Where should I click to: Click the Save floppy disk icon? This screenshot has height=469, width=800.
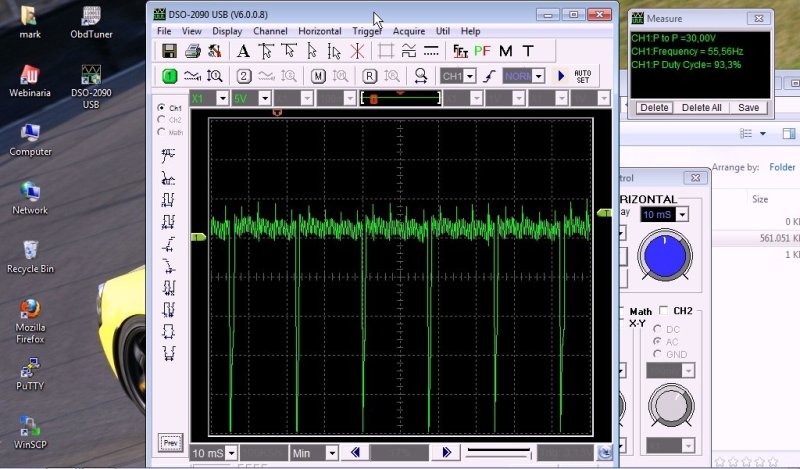coord(169,51)
